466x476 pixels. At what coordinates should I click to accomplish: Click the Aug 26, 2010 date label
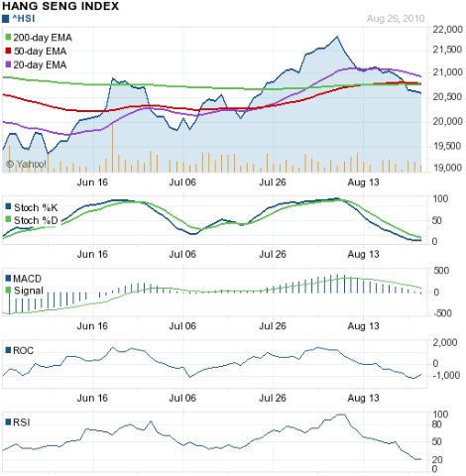[x=396, y=19]
